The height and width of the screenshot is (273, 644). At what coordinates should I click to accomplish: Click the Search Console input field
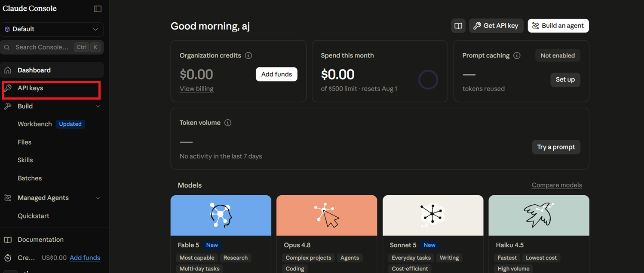pos(52,47)
